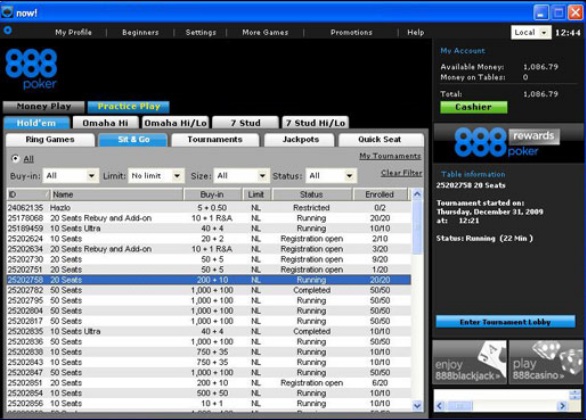Select tournament row 24062135 Hazlo
Image resolution: width=586 pixels, height=420 pixels.
pyautogui.click(x=209, y=208)
